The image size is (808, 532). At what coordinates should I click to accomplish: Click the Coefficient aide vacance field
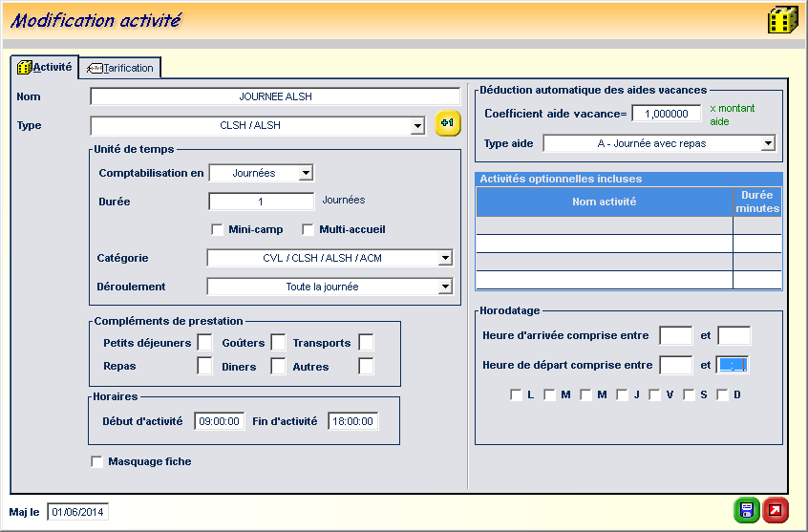point(666,114)
